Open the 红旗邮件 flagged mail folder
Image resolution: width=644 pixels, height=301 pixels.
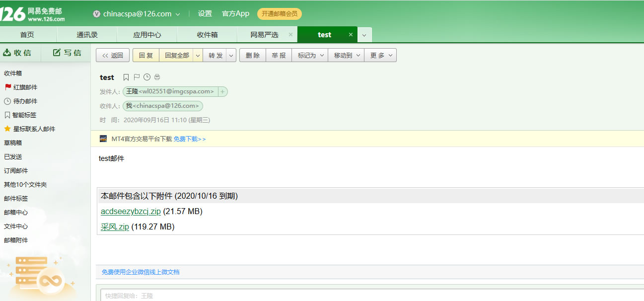[x=25, y=87]
